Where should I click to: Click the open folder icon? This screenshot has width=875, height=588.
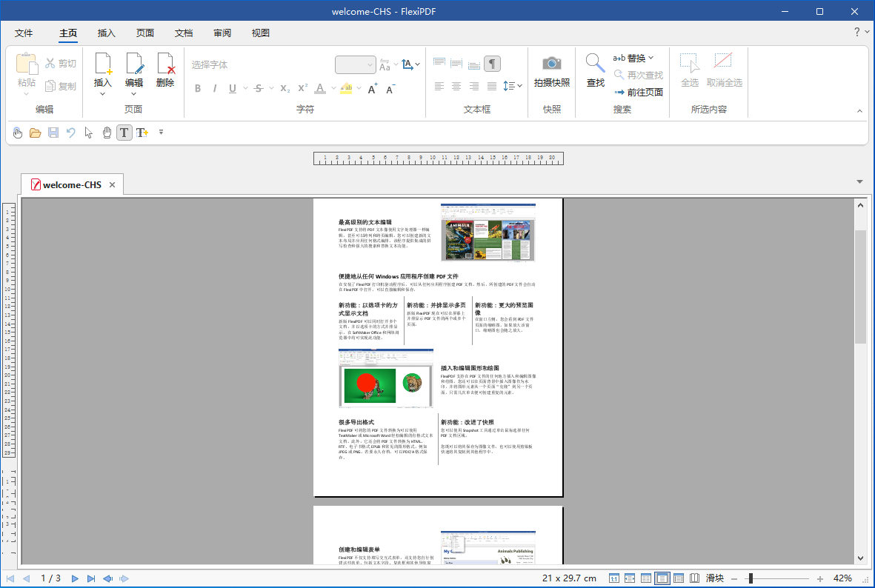[35, 133]
